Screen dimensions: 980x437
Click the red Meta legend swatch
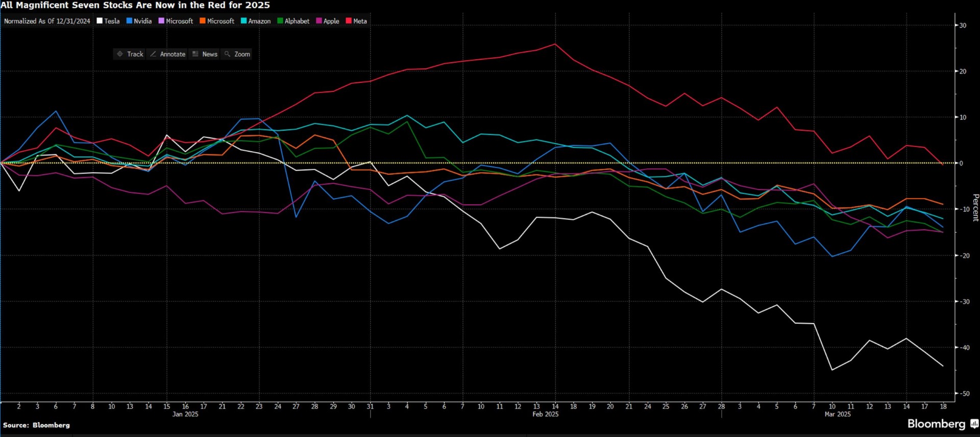coord(349,21)
